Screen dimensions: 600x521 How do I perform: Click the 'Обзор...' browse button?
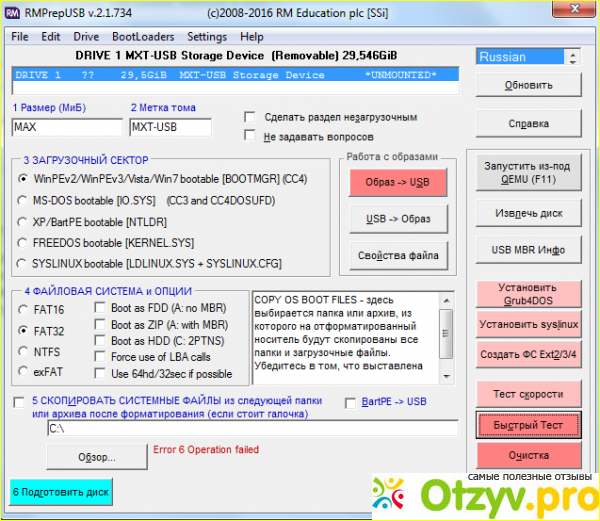pos(96,457)
